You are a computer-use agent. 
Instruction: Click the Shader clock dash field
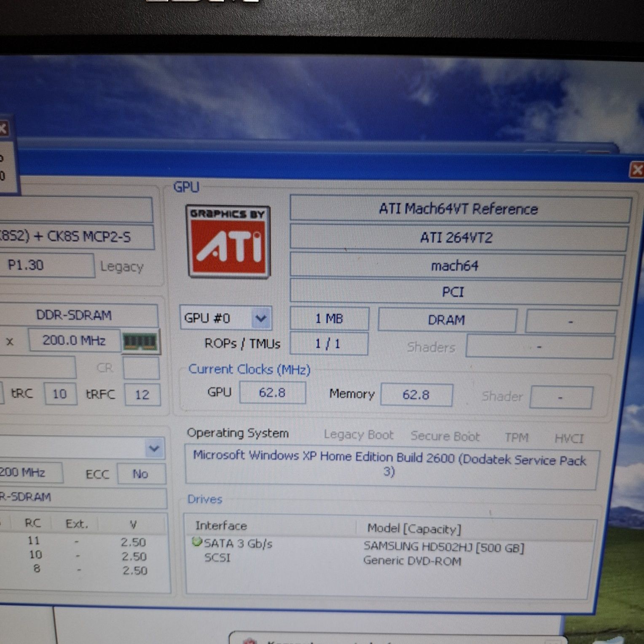(561, 397)
